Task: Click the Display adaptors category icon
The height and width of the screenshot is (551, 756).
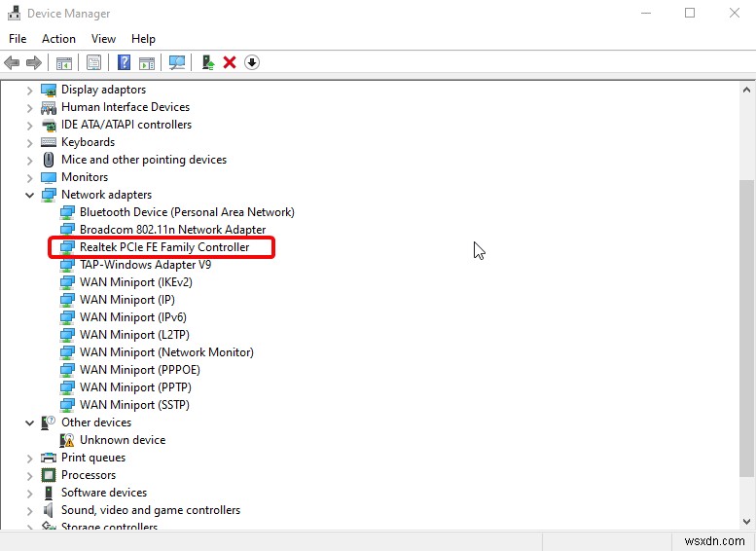Action: (49, 90)
